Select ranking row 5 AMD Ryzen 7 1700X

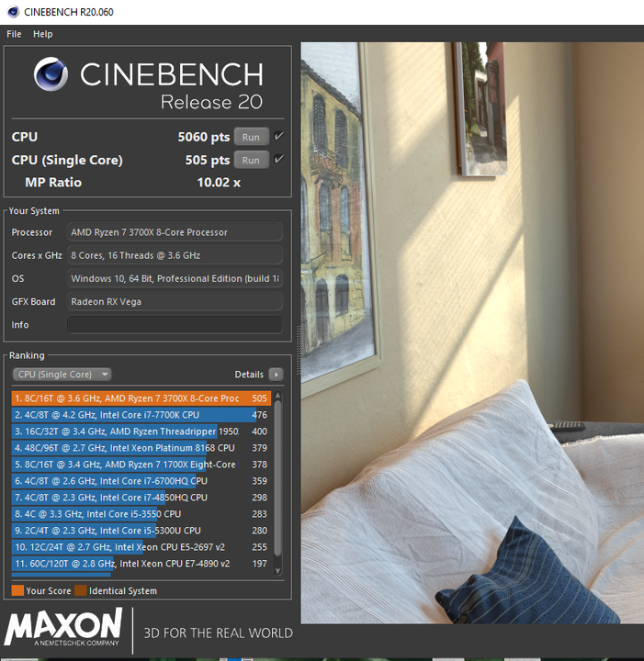pyautogui.click(x=141, y=465)
